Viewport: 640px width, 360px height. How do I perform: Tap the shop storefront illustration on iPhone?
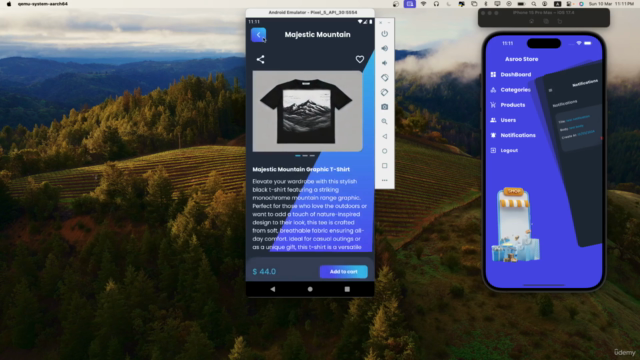(x=516, y=224)
